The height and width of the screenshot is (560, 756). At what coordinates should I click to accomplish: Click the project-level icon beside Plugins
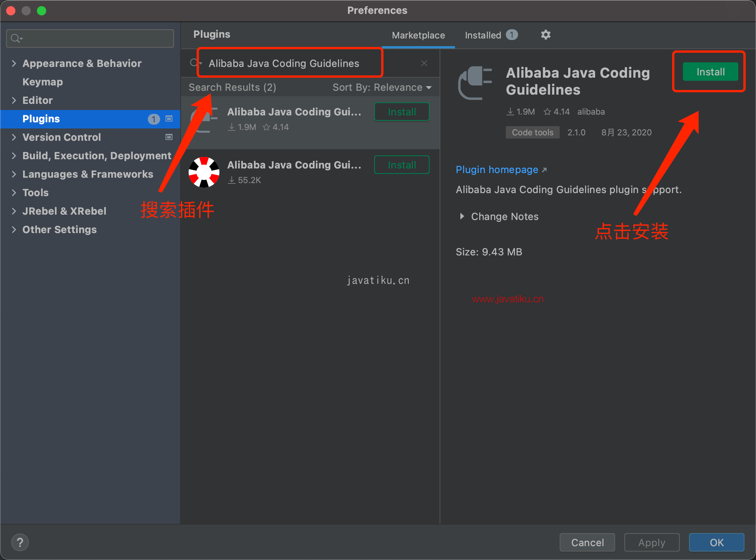169,119
